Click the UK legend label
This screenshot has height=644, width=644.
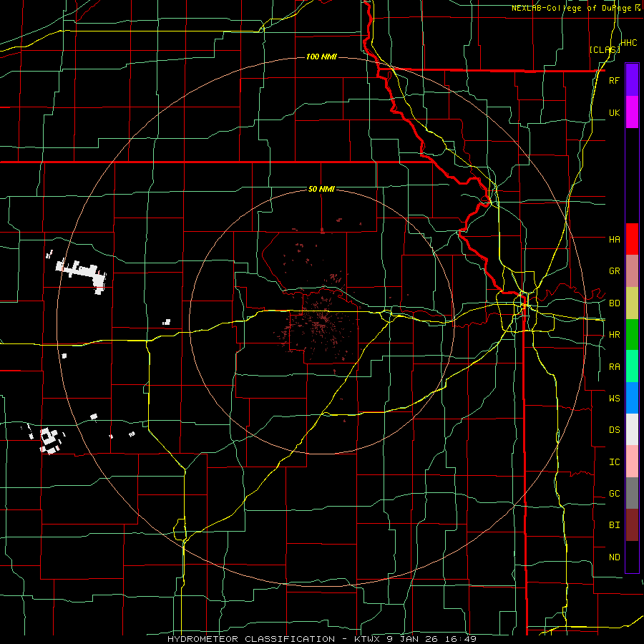pyautogui.click(x=614, y=112)
